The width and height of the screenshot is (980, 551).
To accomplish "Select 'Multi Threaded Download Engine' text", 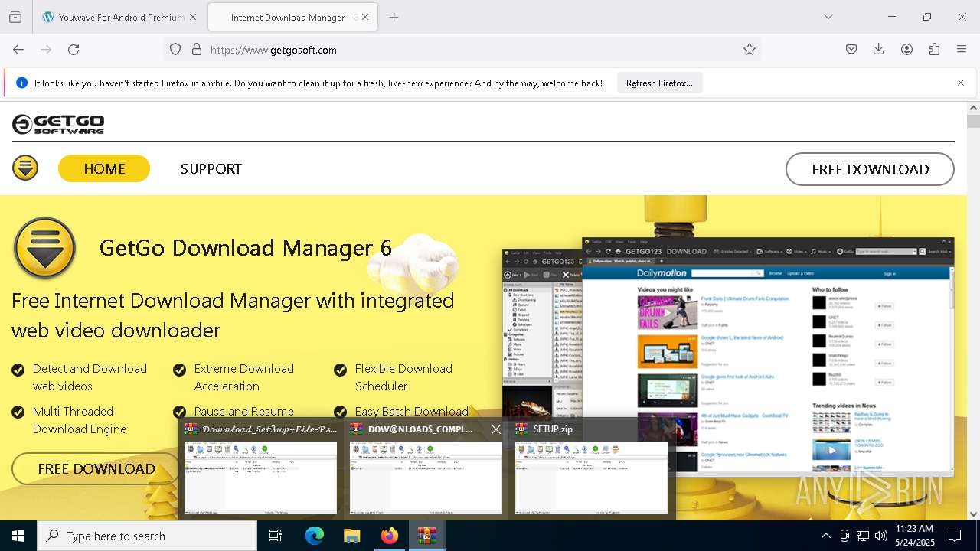I will point(79,420).
